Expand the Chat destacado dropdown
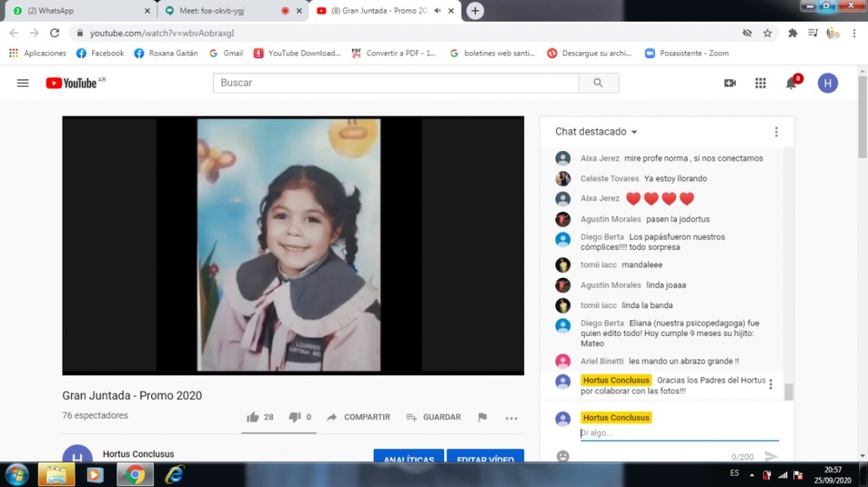Screen dimensions: 868x487 click(597, 132)
